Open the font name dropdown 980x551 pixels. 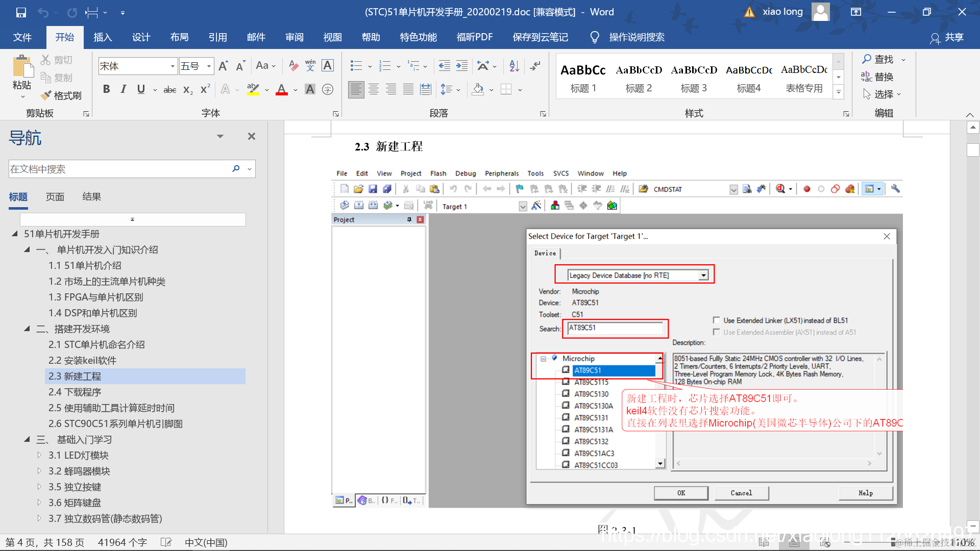click(173, 66)
